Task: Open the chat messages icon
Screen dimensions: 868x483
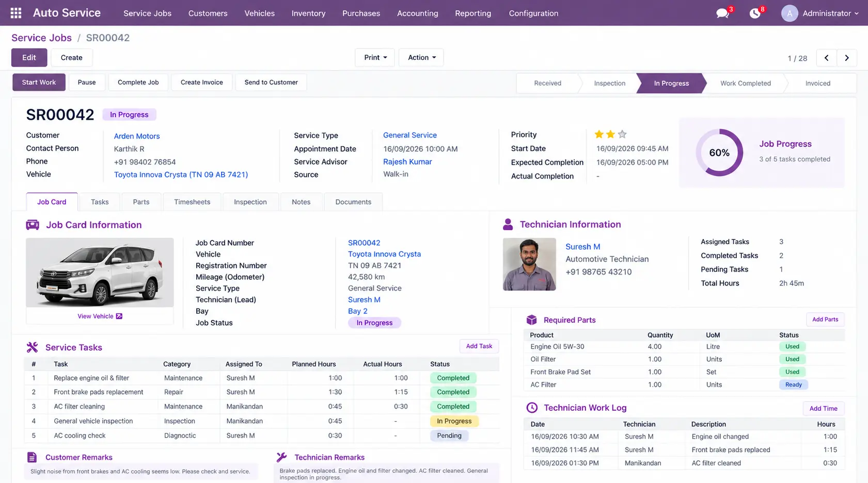Action: pos(722,13)
